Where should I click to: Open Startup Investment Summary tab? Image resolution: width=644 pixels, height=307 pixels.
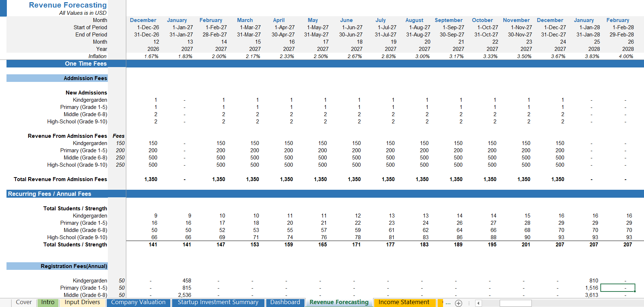coord(218,302)
